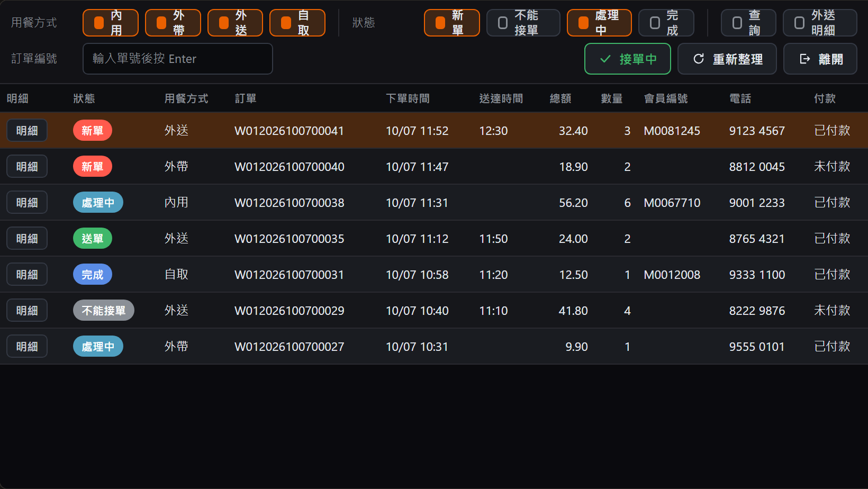The image size is (868, 489).
Task: Click the 送單 status badge
Action: [x=93, y=239]
